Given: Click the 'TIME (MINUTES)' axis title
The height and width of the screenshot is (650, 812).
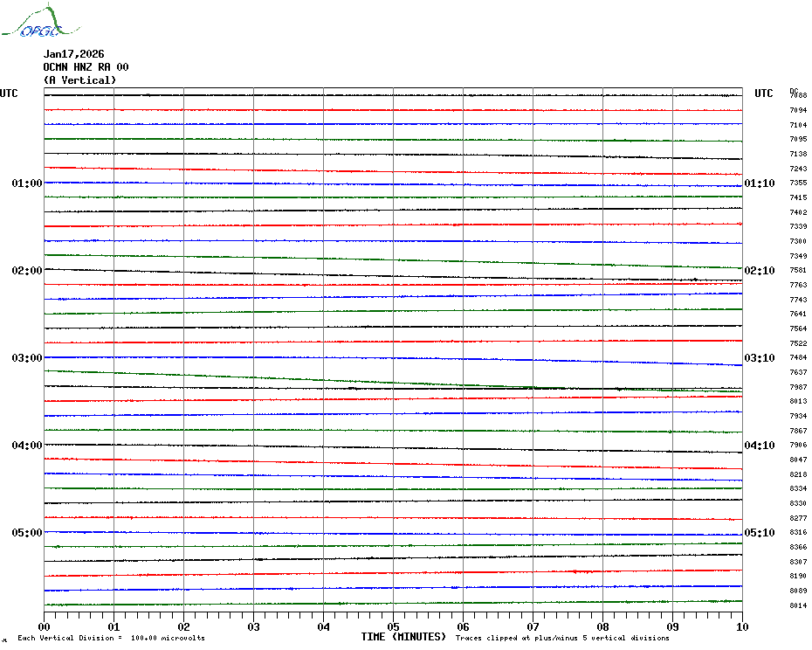Looking at the screenshot, I should (403, 637).
